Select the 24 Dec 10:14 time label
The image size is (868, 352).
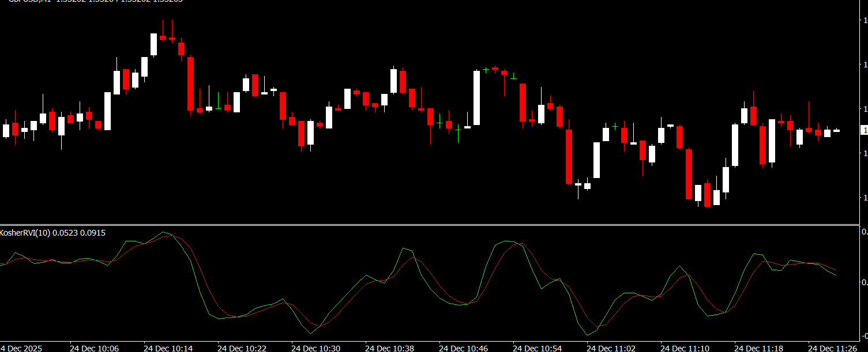coord(168,348)
